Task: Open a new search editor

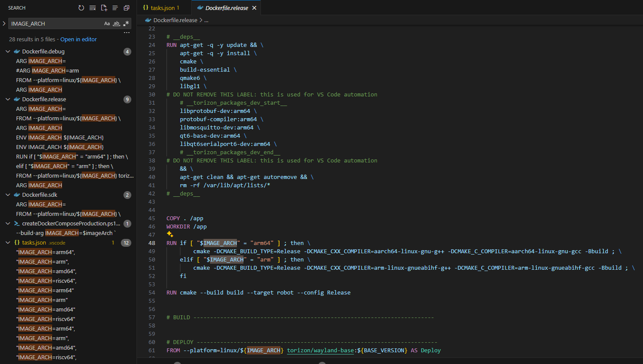Action: pyautogui.click(x=104, y=8)
